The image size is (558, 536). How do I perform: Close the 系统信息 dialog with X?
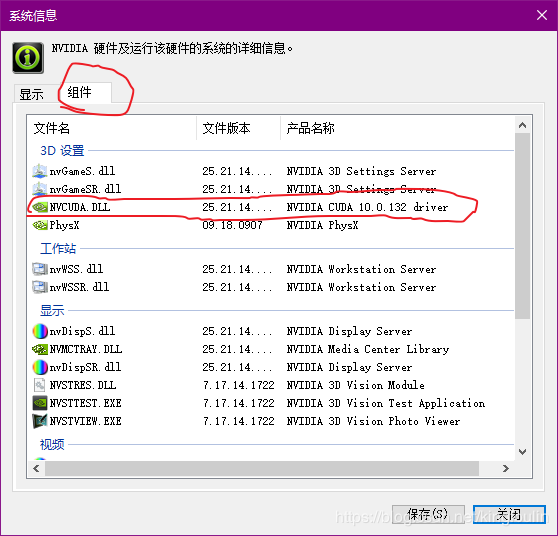click(x=542, y=15)
